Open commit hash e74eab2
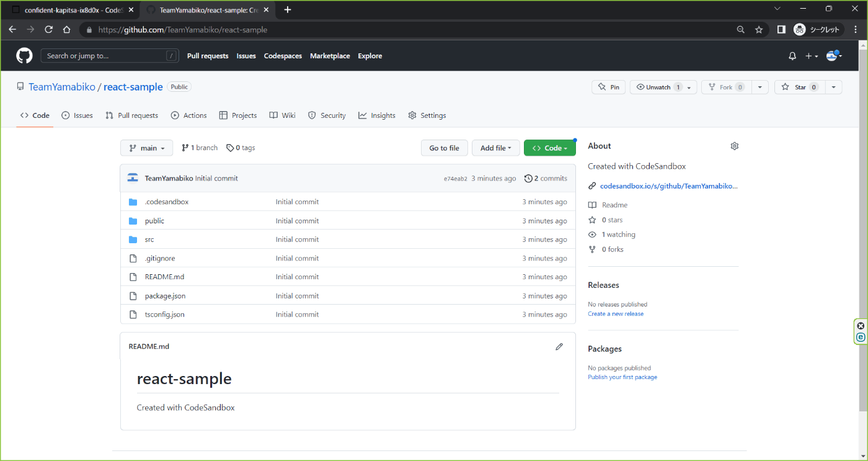The width and height of the screenshot is (868, 461). coord(456,179)
